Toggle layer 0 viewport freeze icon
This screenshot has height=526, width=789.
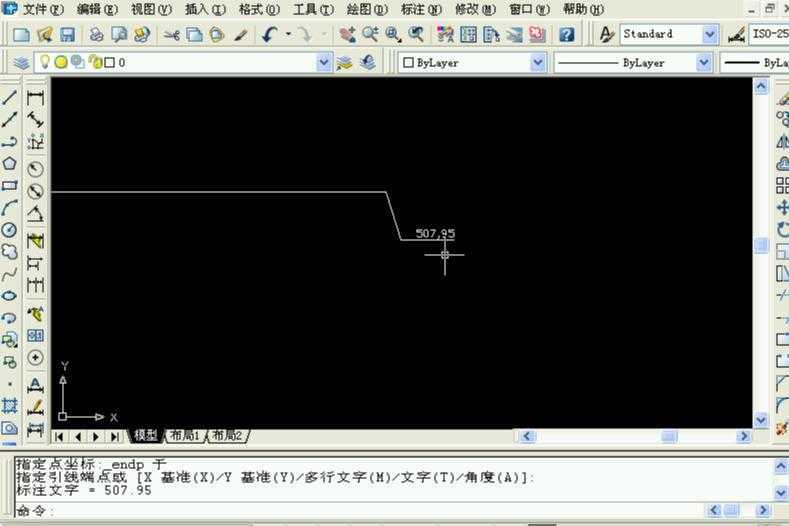coord(77,62)
